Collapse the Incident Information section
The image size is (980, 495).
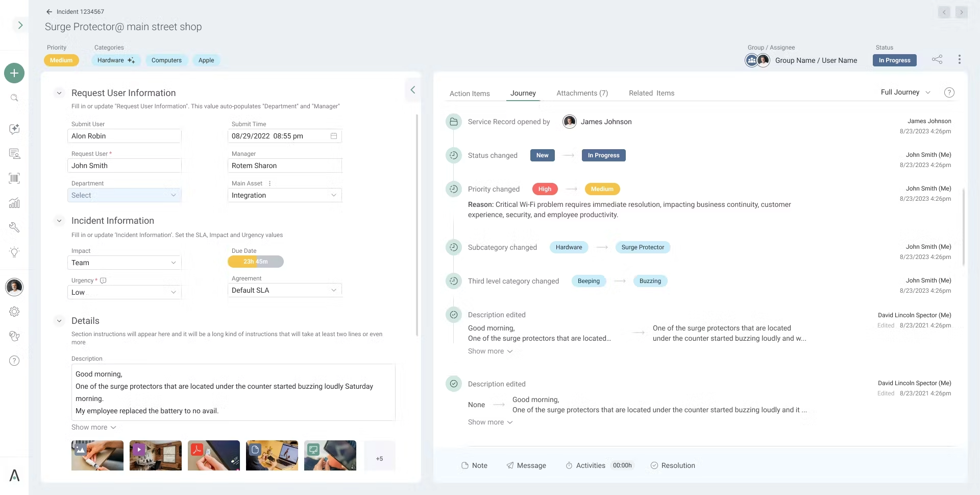coord(59,221)
